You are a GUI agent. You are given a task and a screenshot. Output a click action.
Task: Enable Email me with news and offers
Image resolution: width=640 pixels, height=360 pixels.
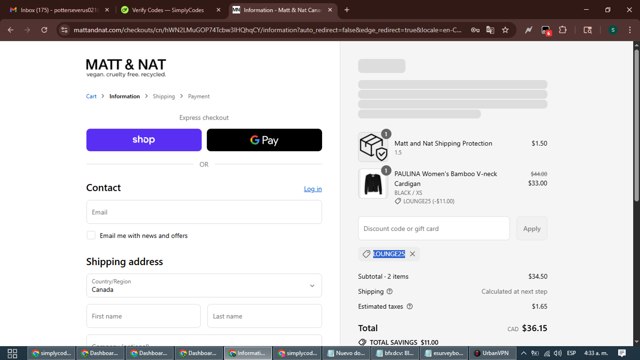91,236
